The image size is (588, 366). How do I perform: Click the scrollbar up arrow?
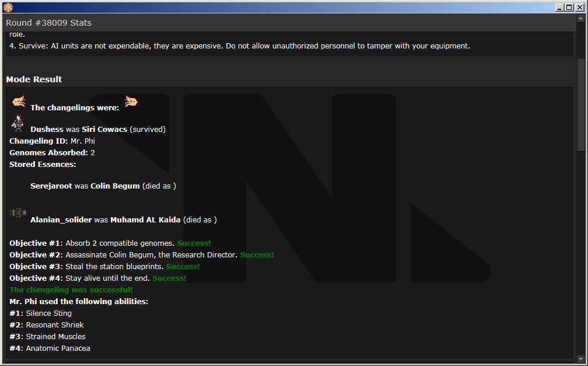(581, 18)
